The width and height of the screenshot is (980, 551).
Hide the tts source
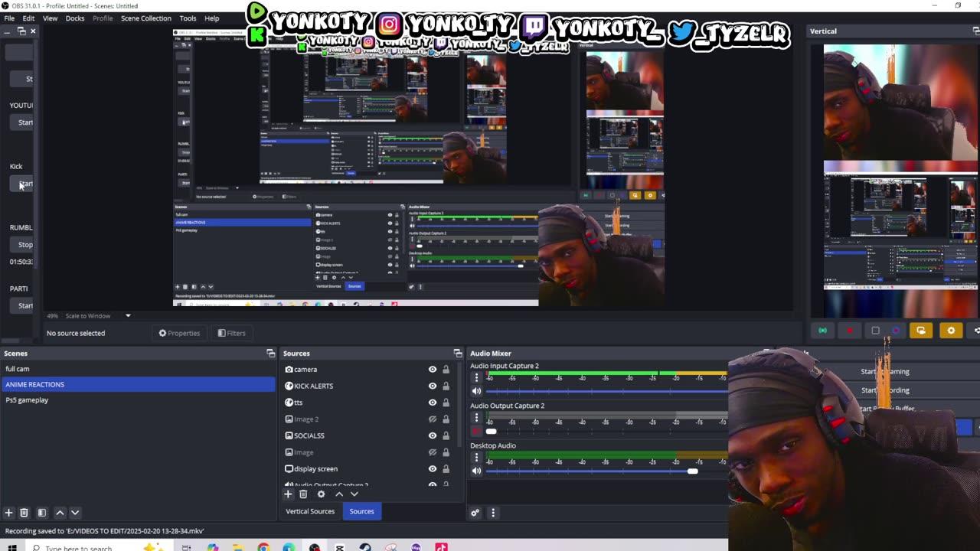[433, 403]
